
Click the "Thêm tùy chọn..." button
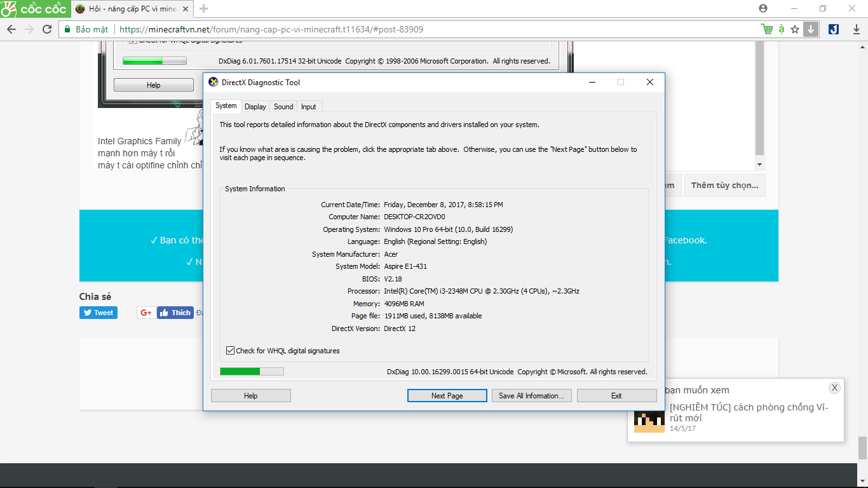[725, 186]
